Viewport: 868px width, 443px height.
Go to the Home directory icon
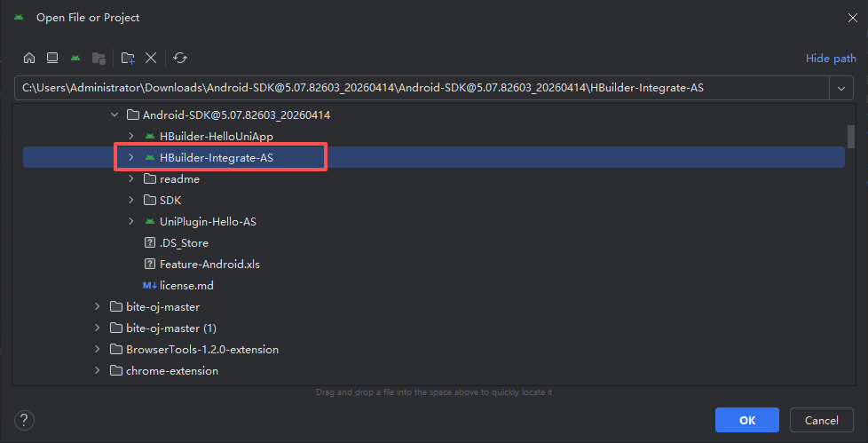point(29,58)
